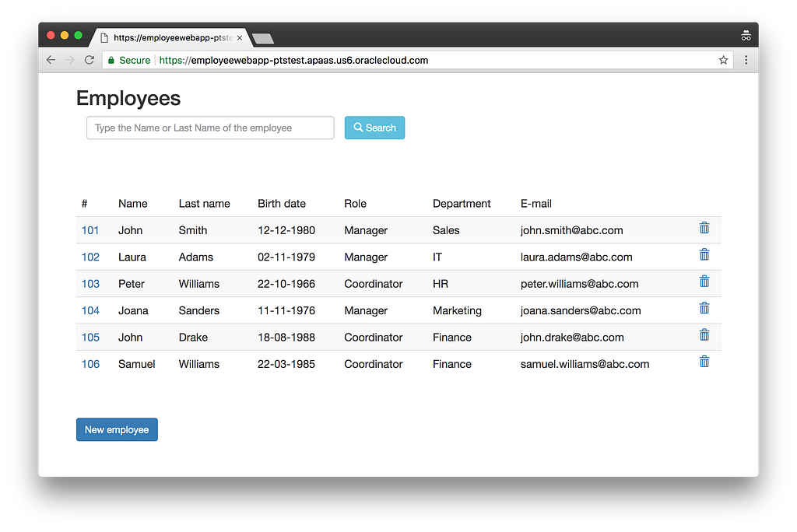Image resolution: width=797 pixels, height=532 pixels.
Task: Click email john.drake@abc.com
Action: coord(572,338)
